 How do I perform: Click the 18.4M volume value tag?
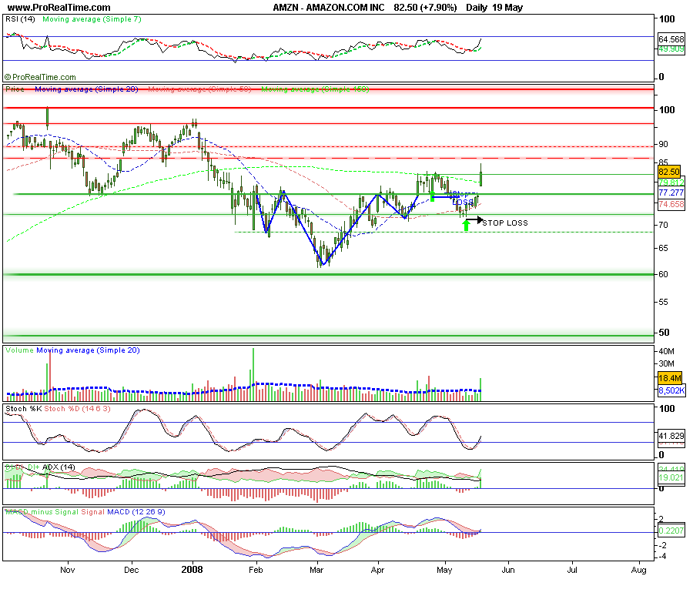click(x=670, y=378)
